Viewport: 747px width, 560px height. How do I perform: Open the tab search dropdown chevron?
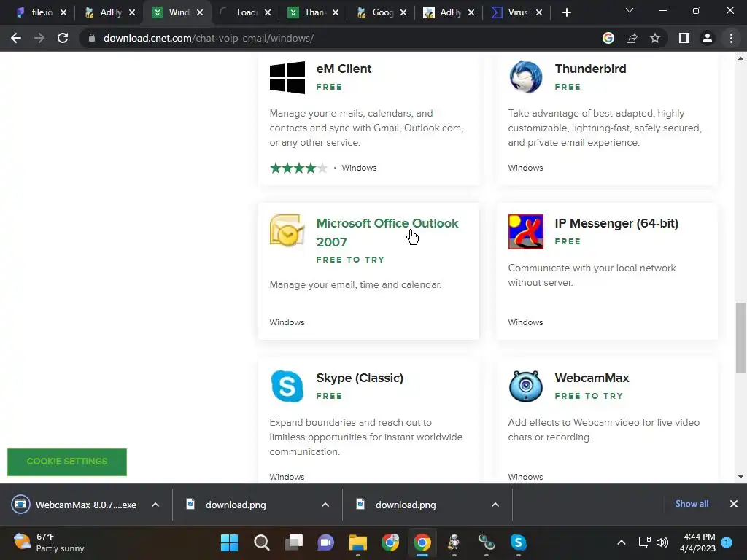tap(630, 10)
